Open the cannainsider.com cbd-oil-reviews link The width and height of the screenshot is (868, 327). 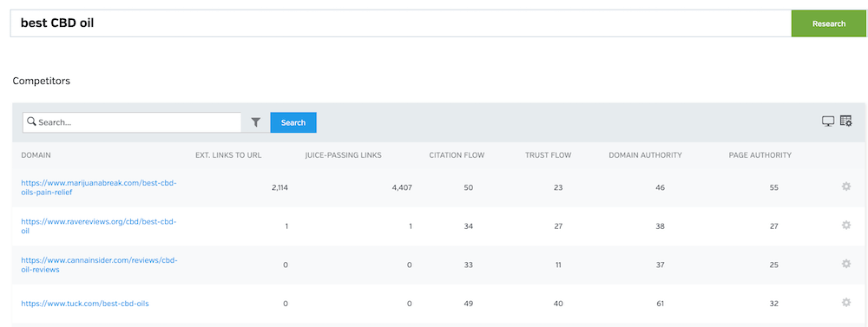tap(99, 265)
